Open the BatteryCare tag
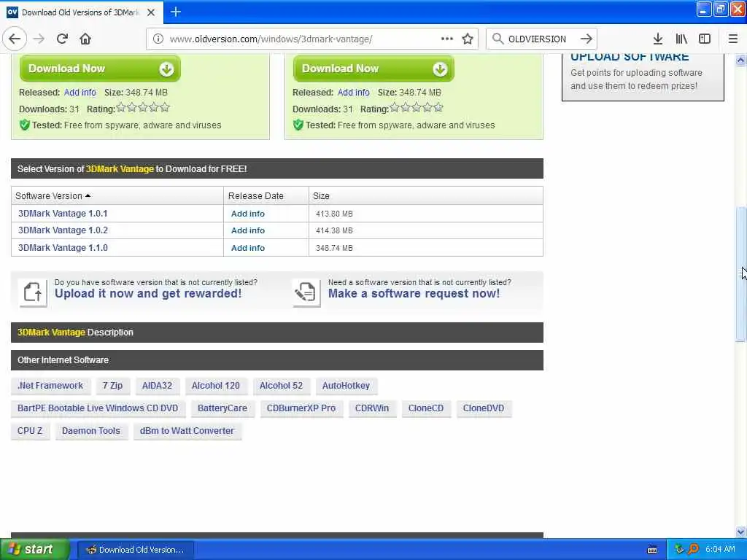Viewport: 747px width, 560px height. click(222, 408)
